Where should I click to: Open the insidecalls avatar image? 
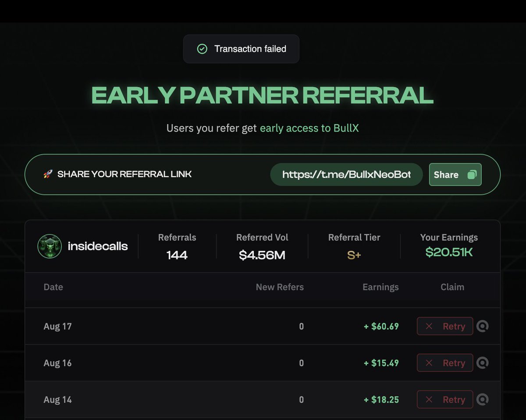tap(50, 246)
